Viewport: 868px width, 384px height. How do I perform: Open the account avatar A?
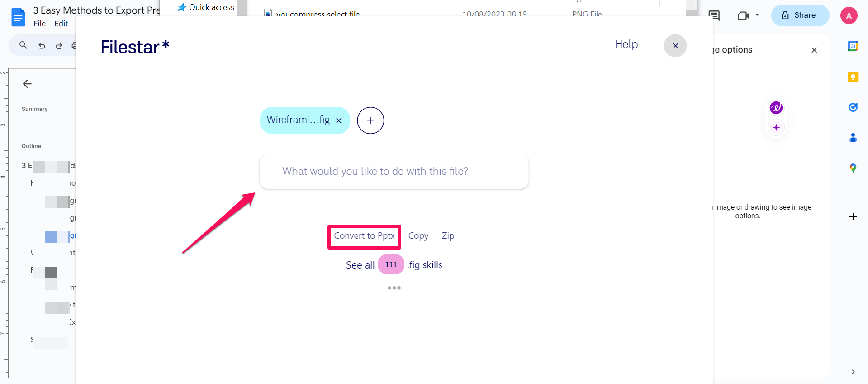coord(849,15)
